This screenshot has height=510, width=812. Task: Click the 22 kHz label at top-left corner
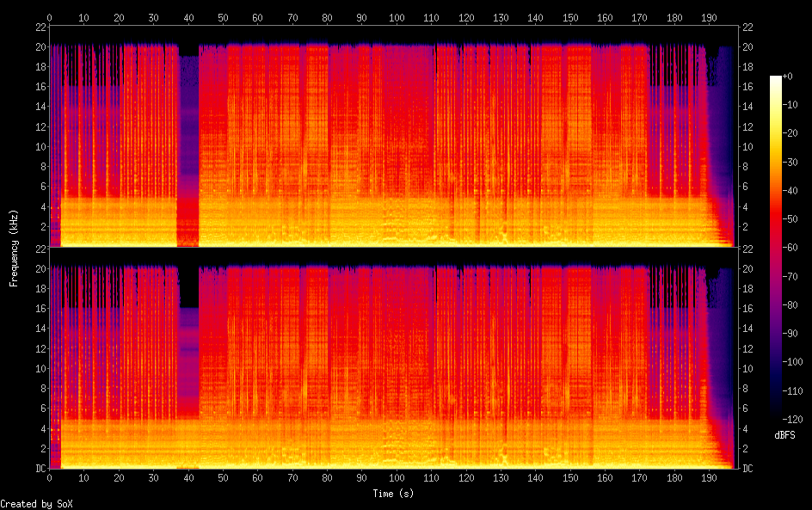coord(39,28)
